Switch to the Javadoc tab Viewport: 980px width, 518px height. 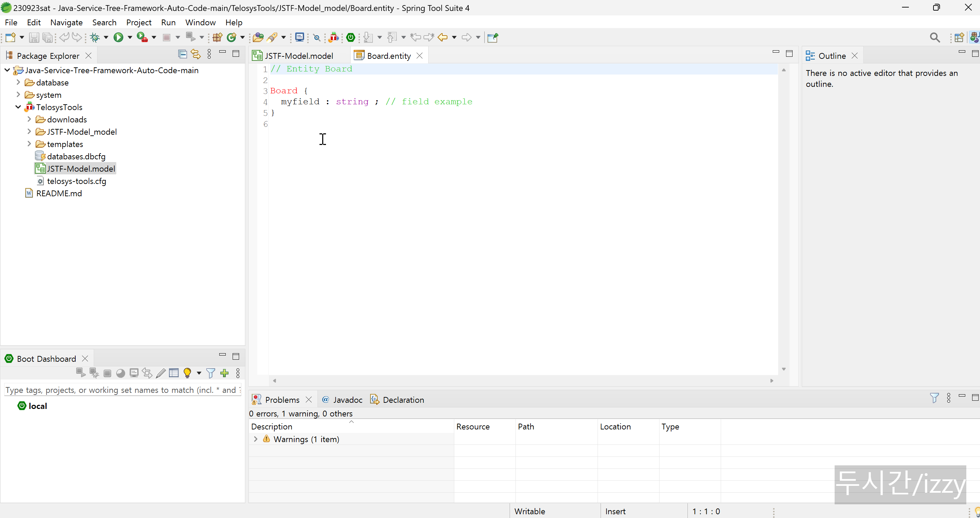point(342,400)
